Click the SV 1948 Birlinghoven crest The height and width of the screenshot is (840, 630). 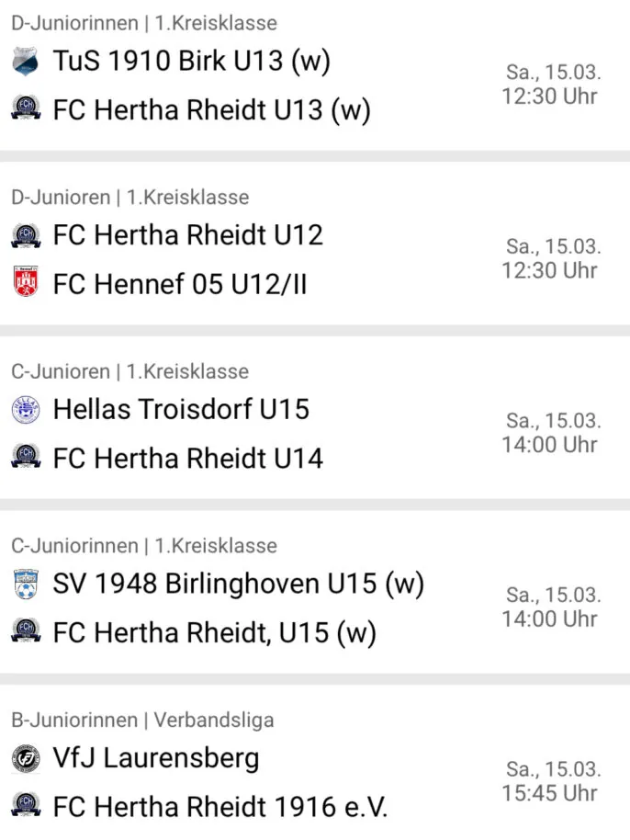tap(26, 584)
